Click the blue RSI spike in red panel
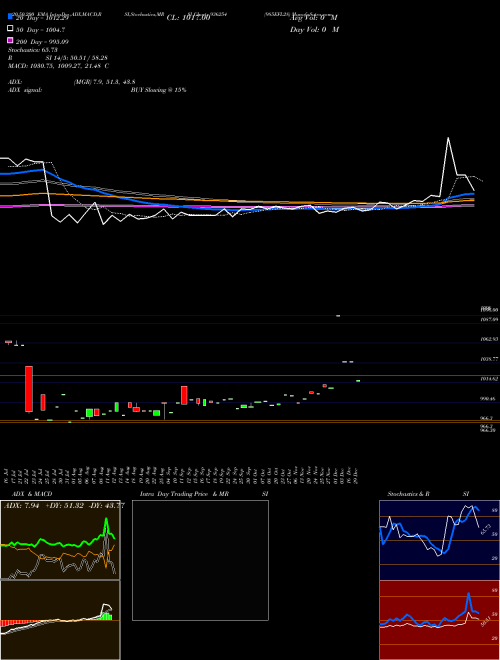Image resolution: width=500 pixels, height=660 pixels. click(x=468, y=594)
